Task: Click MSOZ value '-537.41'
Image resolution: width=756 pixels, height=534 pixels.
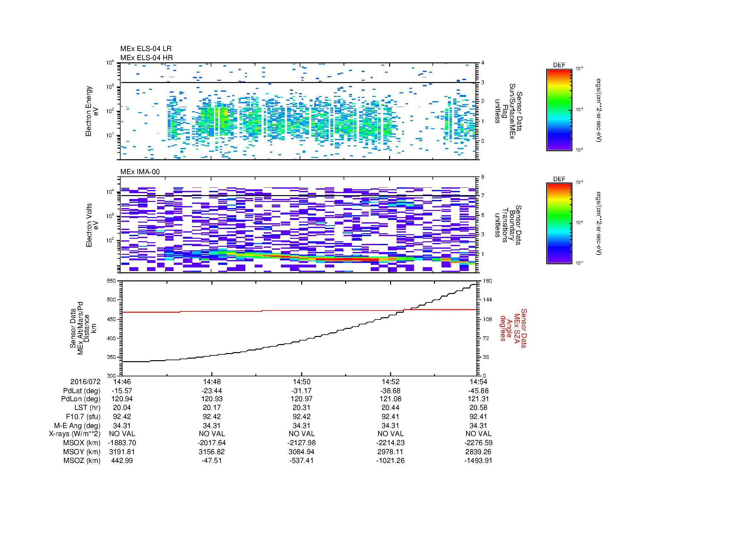Action: (301, 461)
